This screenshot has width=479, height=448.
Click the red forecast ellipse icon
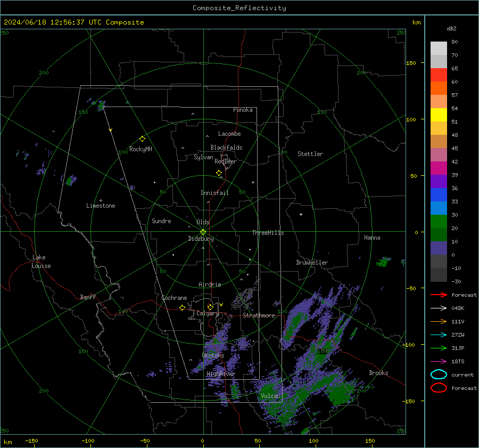pos(439,388)
